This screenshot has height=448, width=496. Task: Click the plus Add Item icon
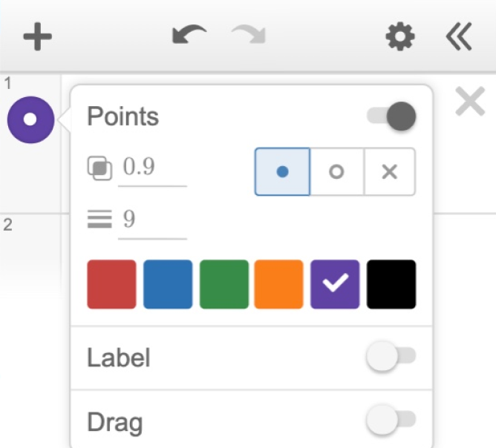click(37, 36)
